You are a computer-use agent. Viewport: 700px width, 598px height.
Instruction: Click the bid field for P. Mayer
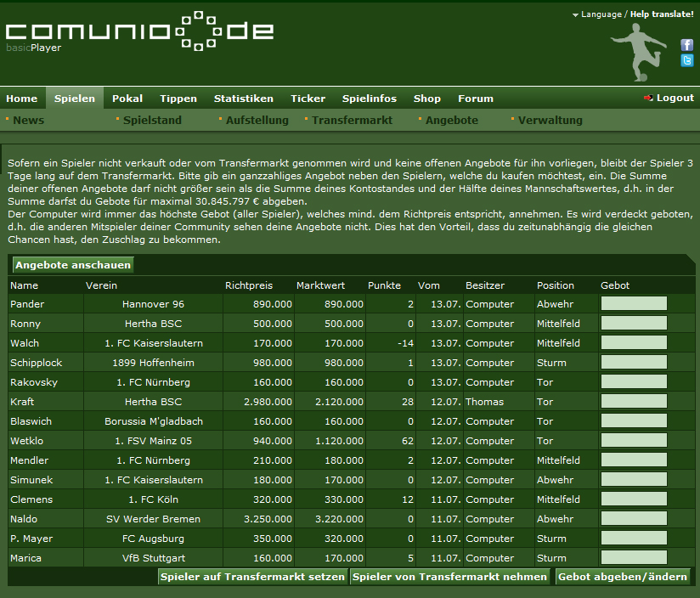634,539
